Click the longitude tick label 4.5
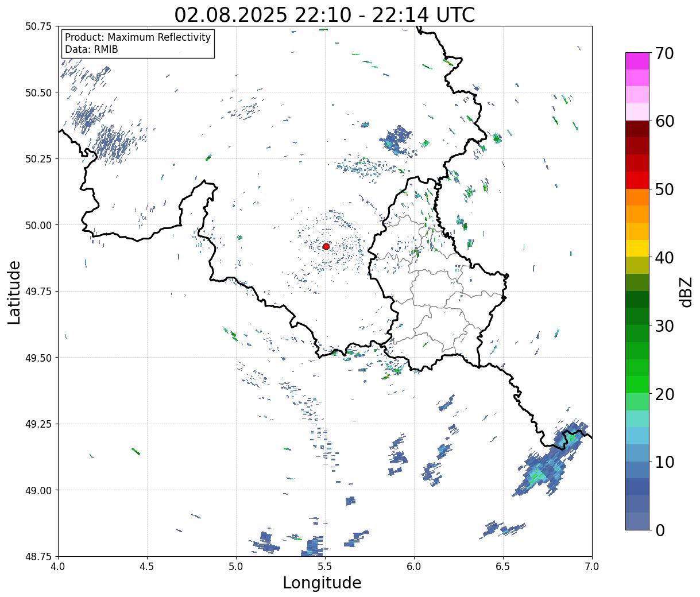700x597 pixels. tap(147, 566)
